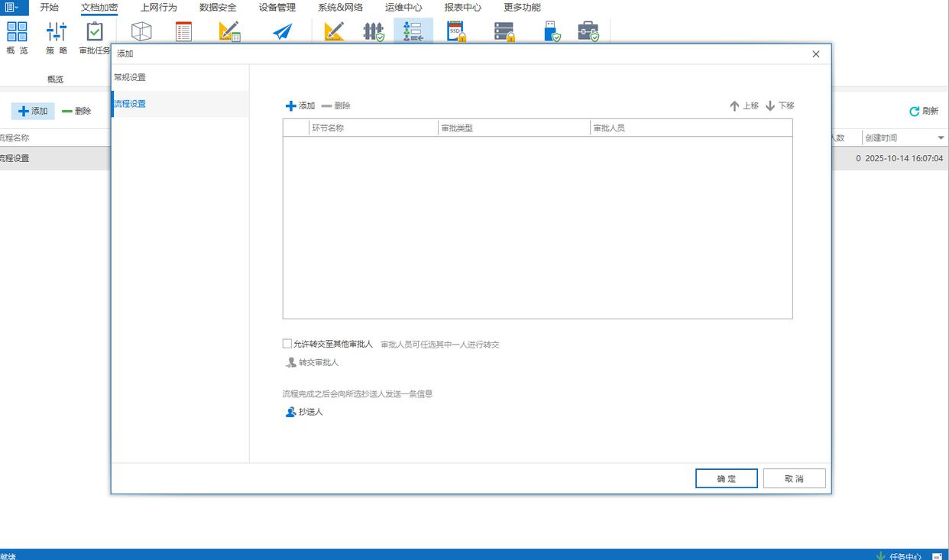Screen dimensions: 949x560
Task: Select the SSD lock ribbon icon
Action: click(456, 32)
